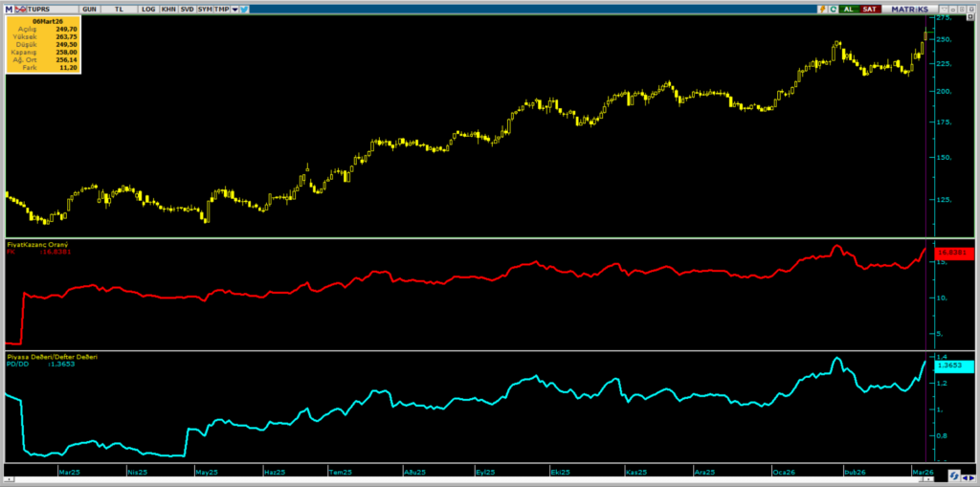Viewport: 980px width, 487px height.
Task: Open the TL currency selector
Action: pyautogui.click(x=119, y=8)
